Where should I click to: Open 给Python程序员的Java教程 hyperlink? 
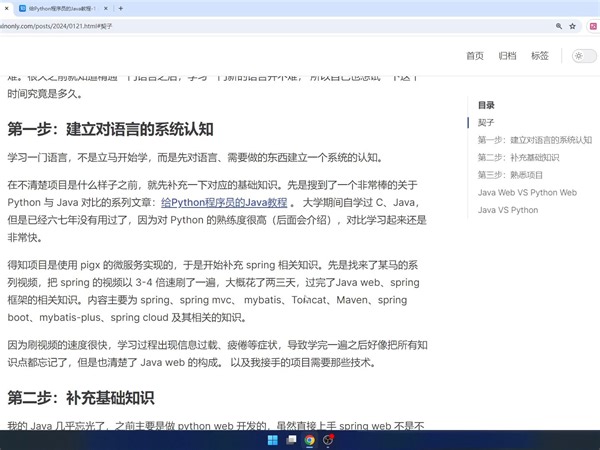coord(224,202)
